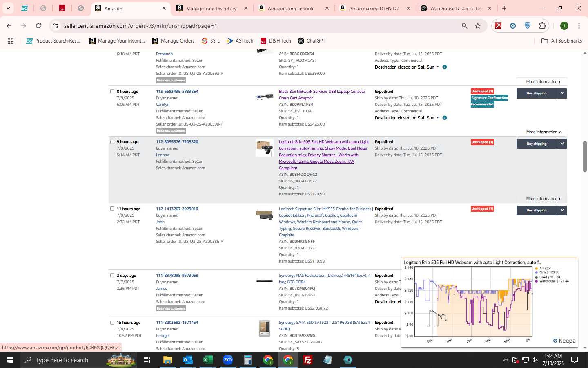Open File Explorer from the taskbar
The image size is (588, 368).
167,360
